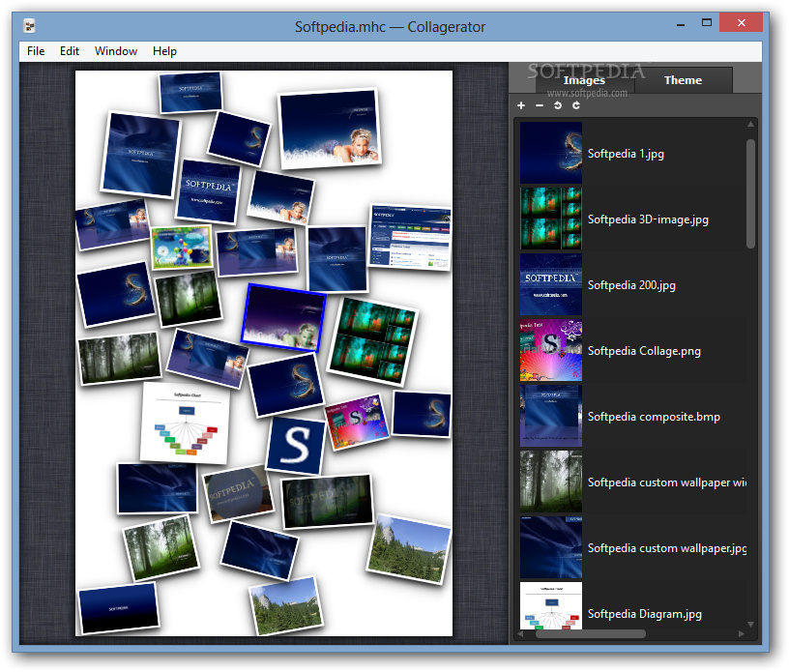Close the Collagerator window
The width and height of the screenshot is (789, 672).
click(742, 22)
